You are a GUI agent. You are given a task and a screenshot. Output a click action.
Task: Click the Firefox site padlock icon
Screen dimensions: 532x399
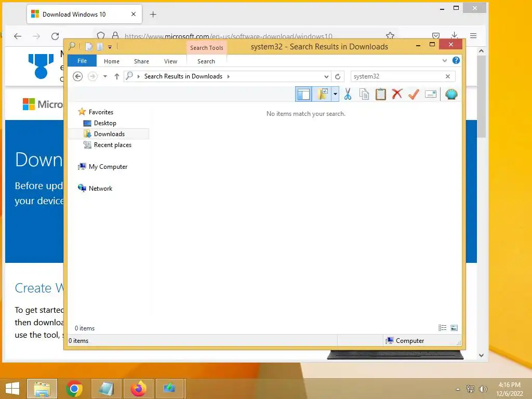pyautogui.click(x=115, y=36)
